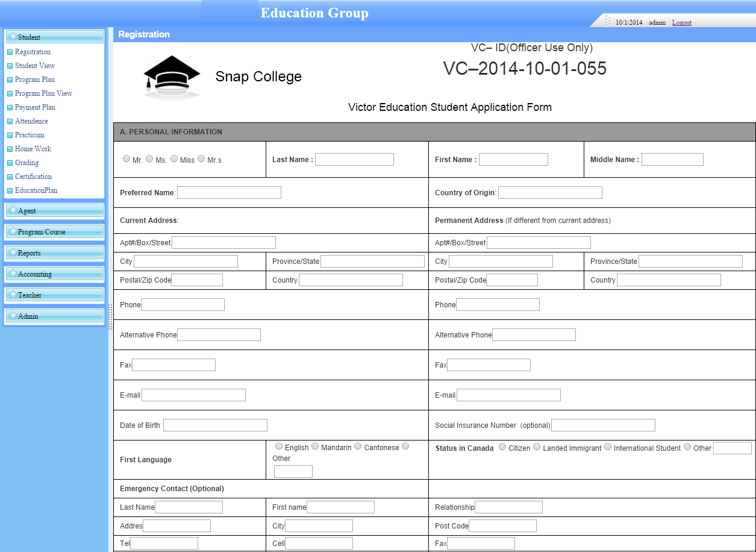Image resolution: width=756 pixels, height=552 pixels.
Task: Click the square bullet icon beside Program Plan
Action: tap(10, 80)
